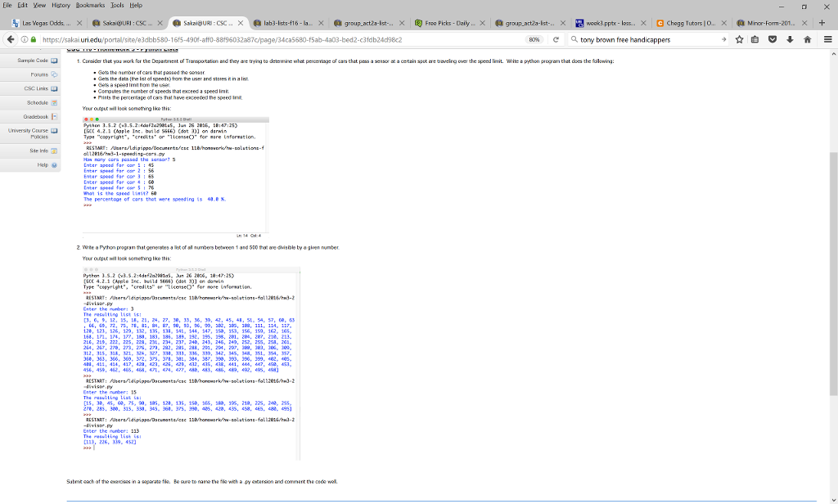838x504 pixels.
Task: Toggle the bookmark star for this page
Action: pos(740,38)
